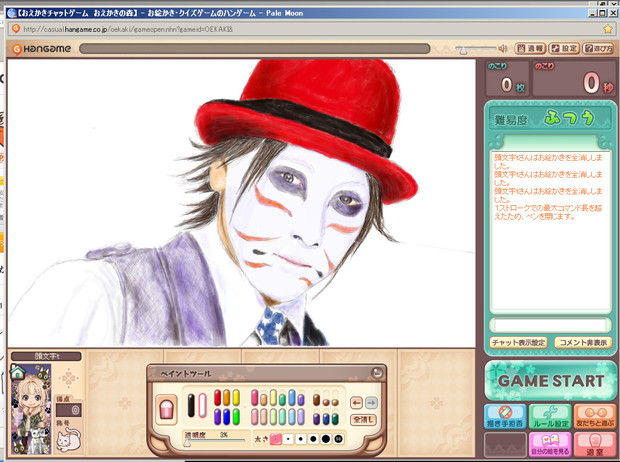Screen dimensions: 620x462
Task: Open チャット表示設定 chat display settings
Action: coord(518,343)
